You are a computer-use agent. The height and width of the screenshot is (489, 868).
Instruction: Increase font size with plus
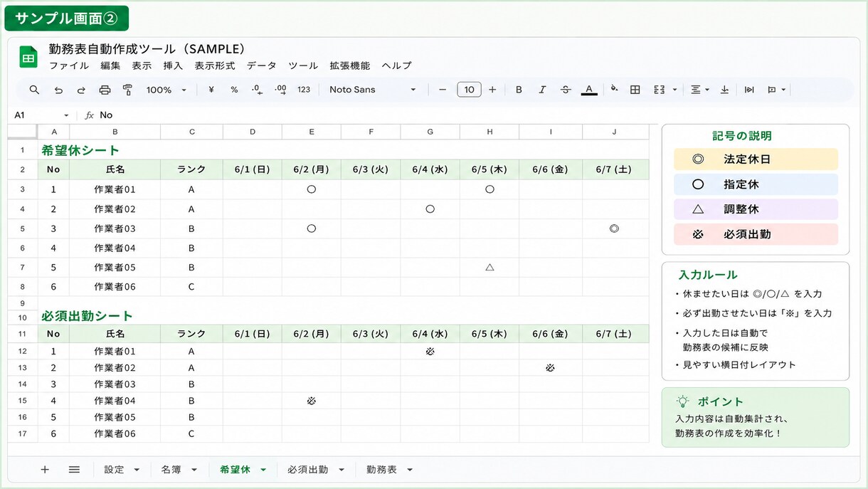tap(492, 90)
